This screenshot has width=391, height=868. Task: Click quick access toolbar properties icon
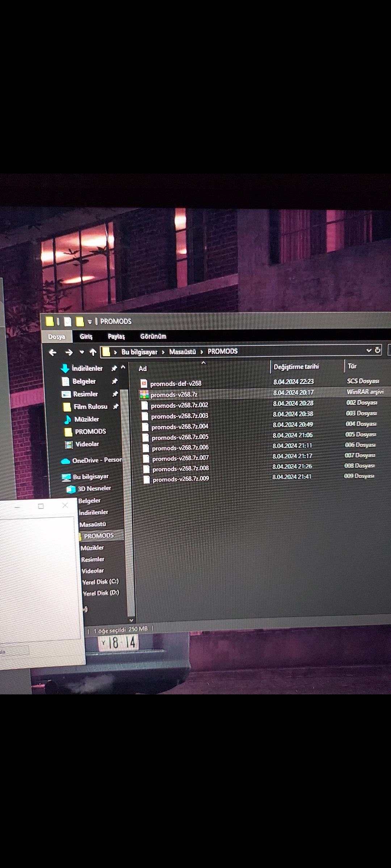pos(68,321)
